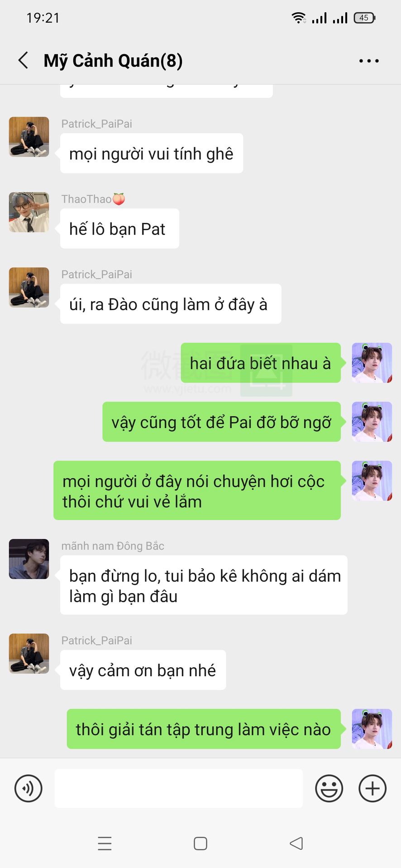Open the three-dot chat options menu
The width and height of the screenshot is (401, 868).
pyautogui.click(x=369, y=61)
